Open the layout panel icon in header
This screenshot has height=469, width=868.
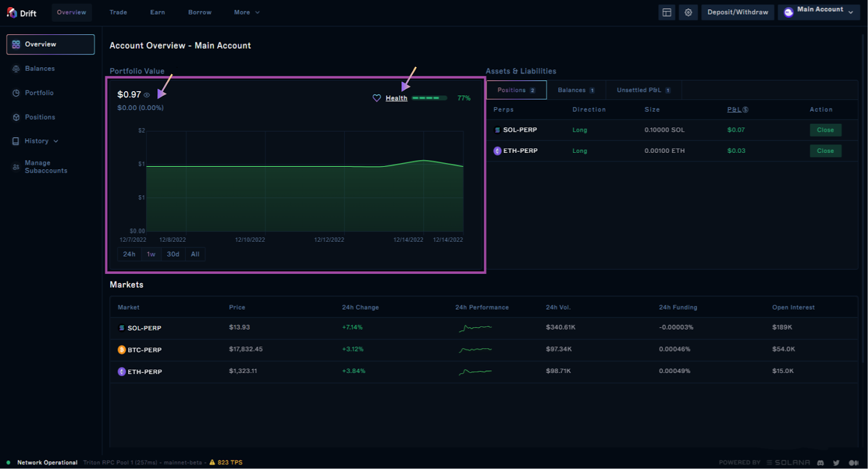tap(667, 12)
